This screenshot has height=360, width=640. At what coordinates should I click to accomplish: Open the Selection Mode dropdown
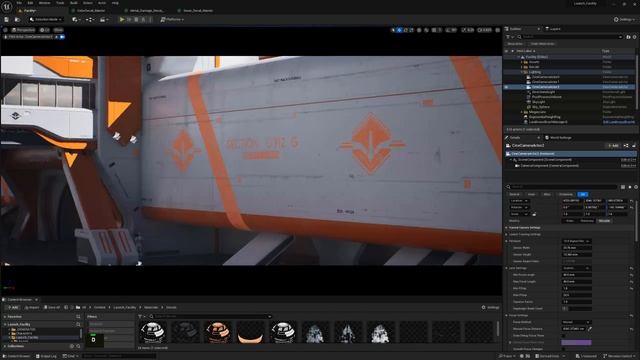(46, 20)
